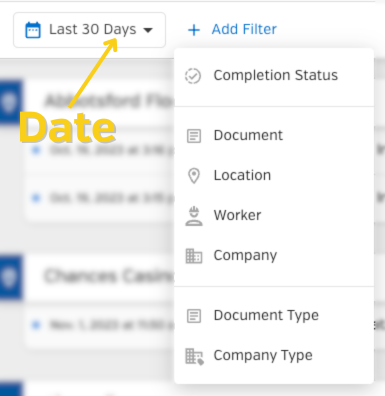This screenshot has width=385, height=396.
Task: Click the dashed checkmark Completion Status icon
Action: click(x=193, y=76)
